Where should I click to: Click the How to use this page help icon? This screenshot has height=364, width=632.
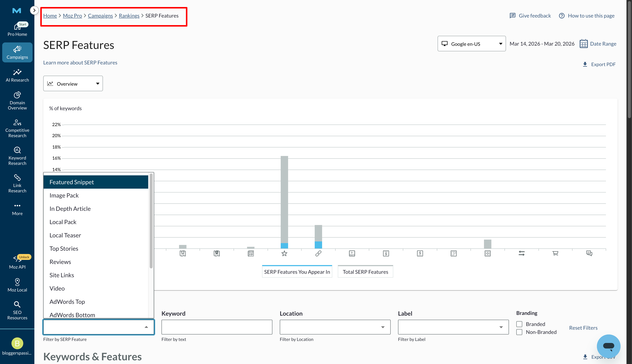click(x=562, y=16)
